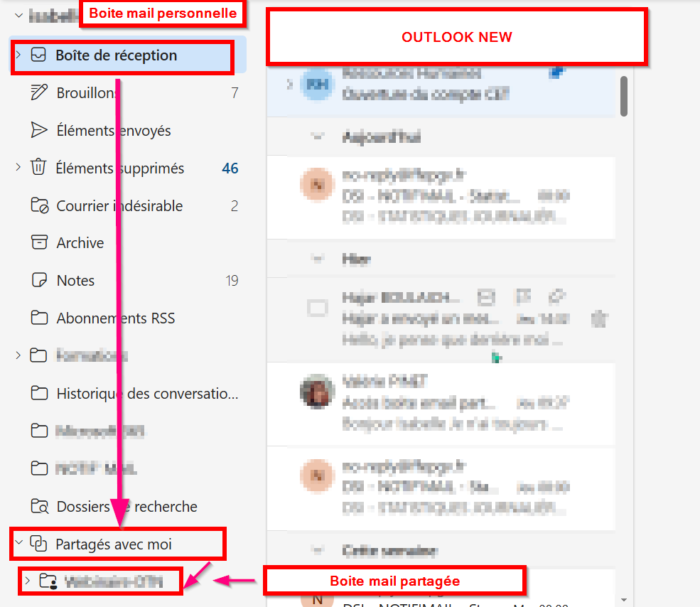Collapse the personal mailbox account at top
Screen dimensions: 700x607
[x=18, y=16]
